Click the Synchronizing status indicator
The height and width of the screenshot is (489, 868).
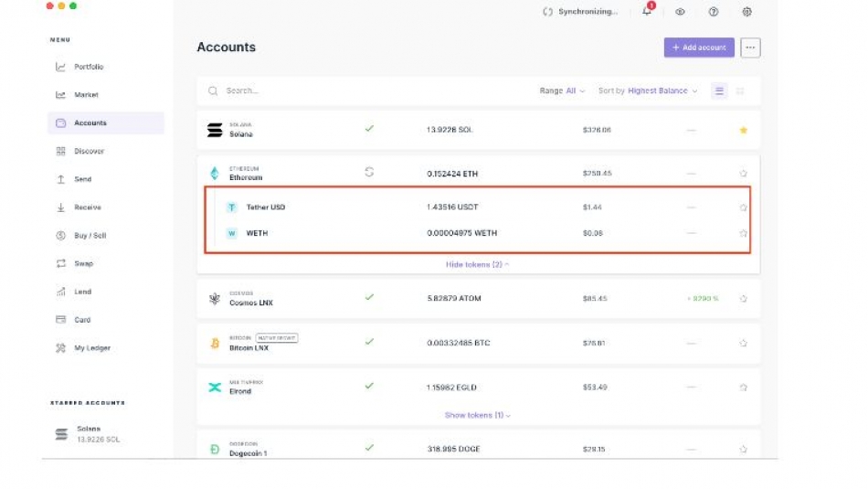tap(580, 12)
